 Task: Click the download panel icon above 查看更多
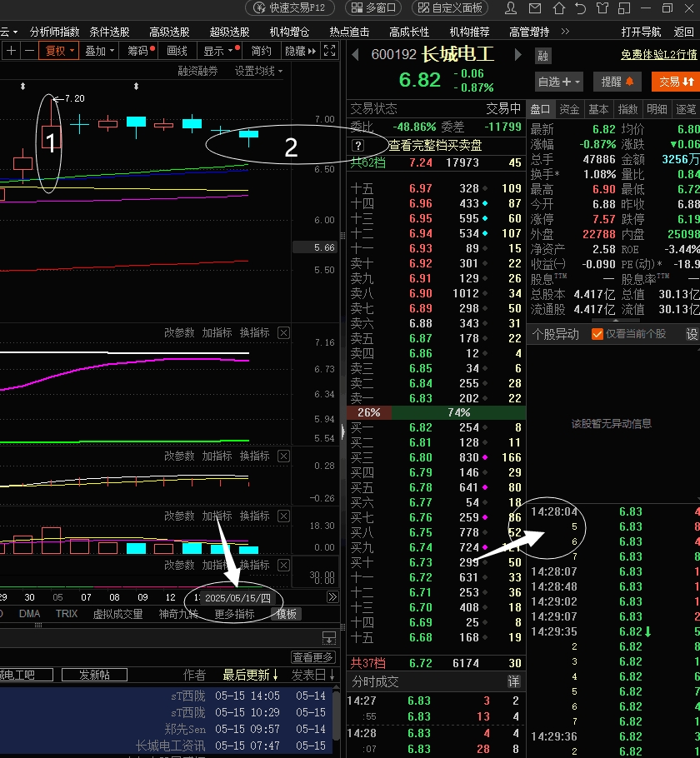329,638
